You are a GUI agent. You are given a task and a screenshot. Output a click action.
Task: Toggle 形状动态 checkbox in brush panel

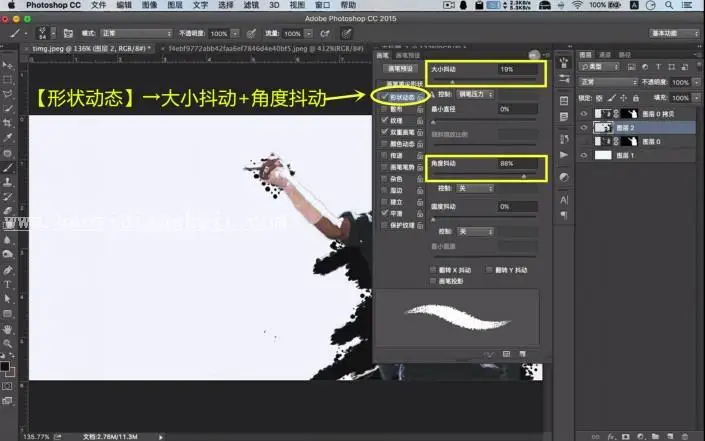click(384, 97)
